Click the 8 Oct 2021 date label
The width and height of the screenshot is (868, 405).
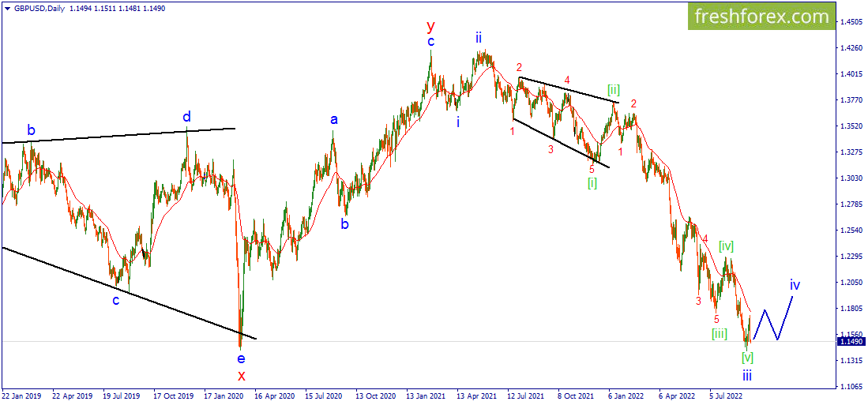point(577,396)
